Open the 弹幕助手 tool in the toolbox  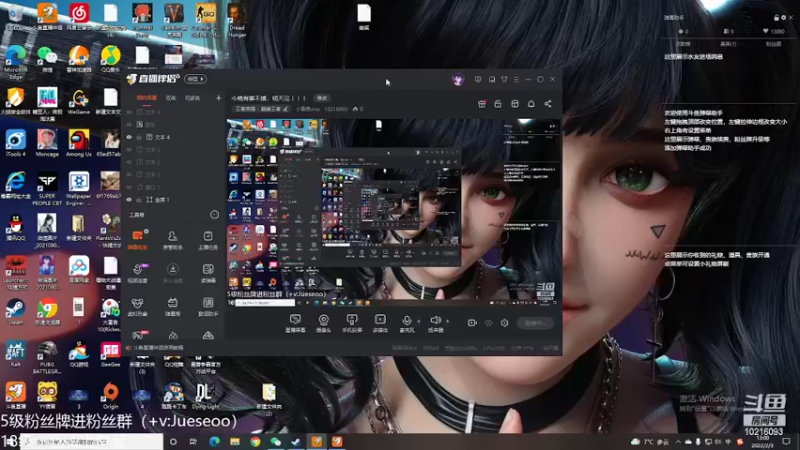[x=138, y=239]
